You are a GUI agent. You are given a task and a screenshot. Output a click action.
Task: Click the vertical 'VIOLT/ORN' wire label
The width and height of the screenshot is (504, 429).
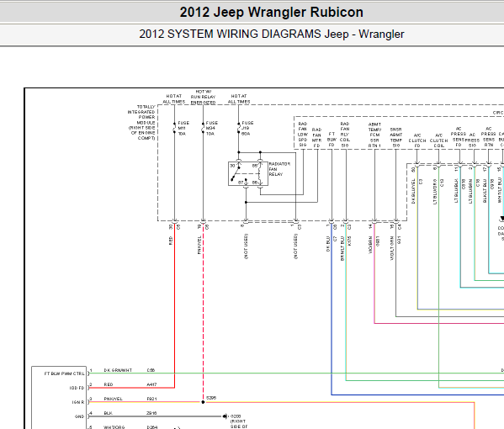[x=392, y=248]
